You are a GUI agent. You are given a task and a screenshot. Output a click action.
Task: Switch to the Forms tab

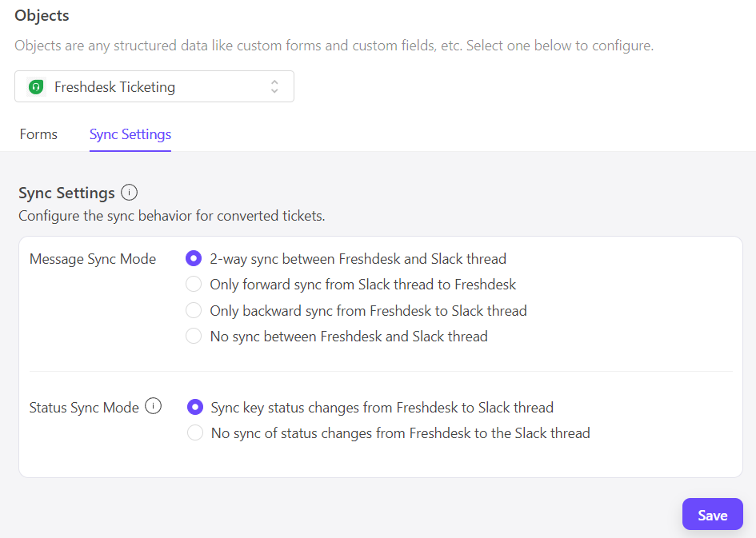38,134
